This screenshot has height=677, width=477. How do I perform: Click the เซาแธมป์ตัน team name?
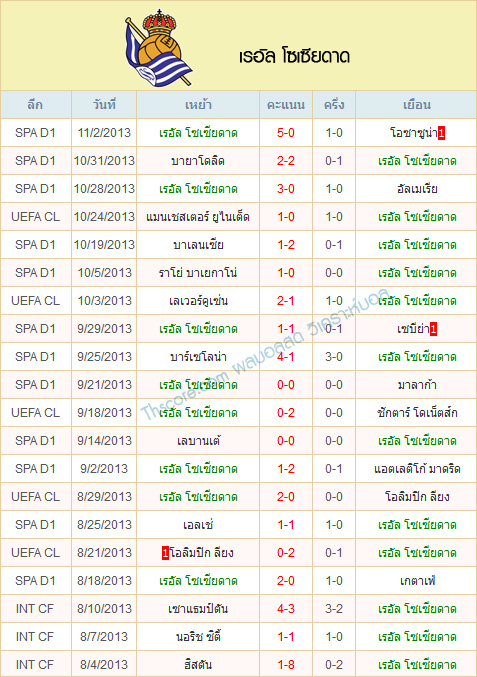[198, 609]
